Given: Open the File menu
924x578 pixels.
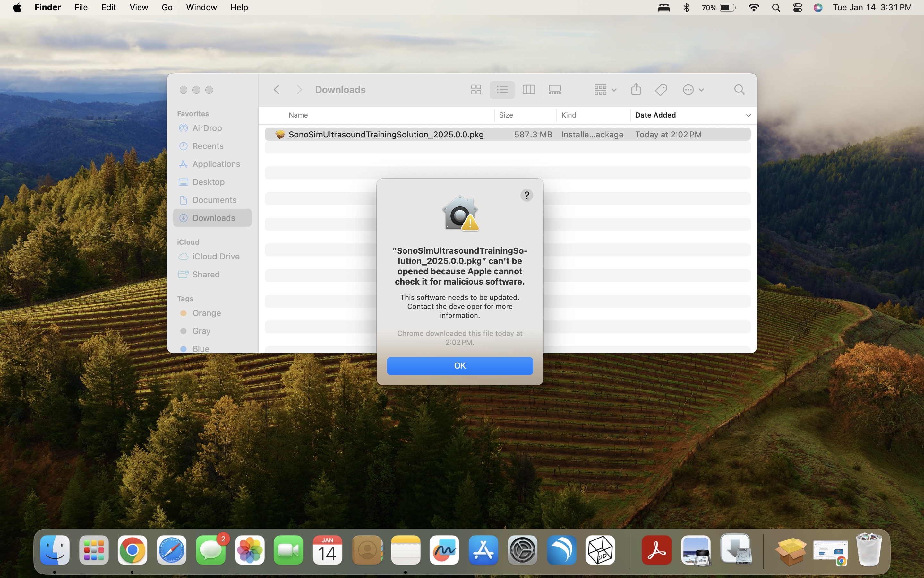Looking at the screenshot, I should coord(81,8).
